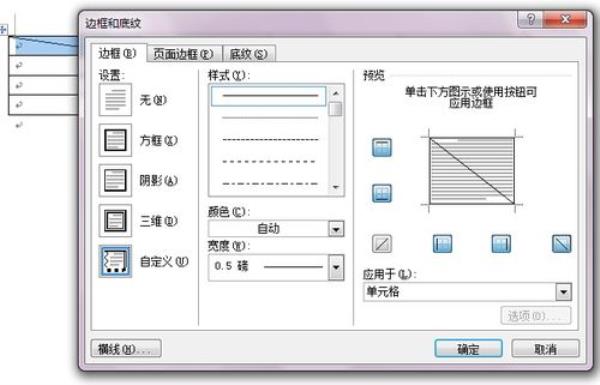Click the style list scroll up arrow

pos(336,93)
